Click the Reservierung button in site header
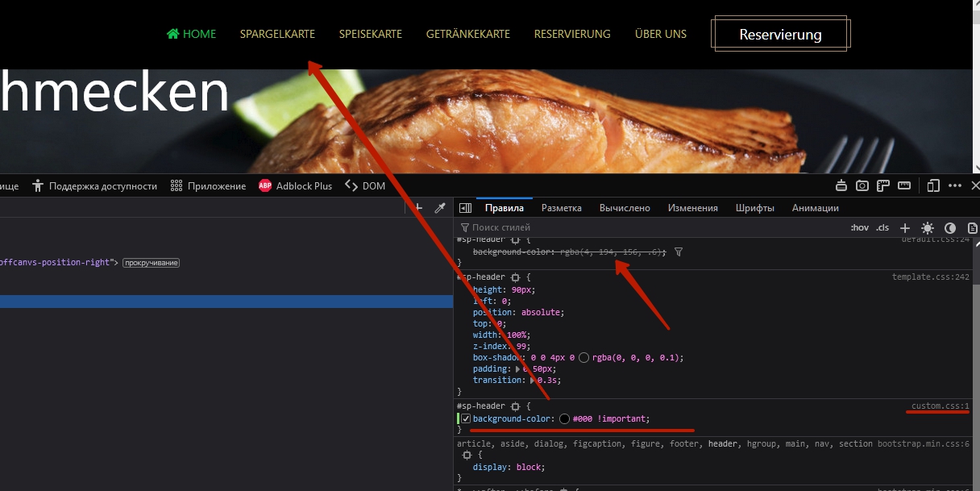980x491 pixels. [780, 35]
